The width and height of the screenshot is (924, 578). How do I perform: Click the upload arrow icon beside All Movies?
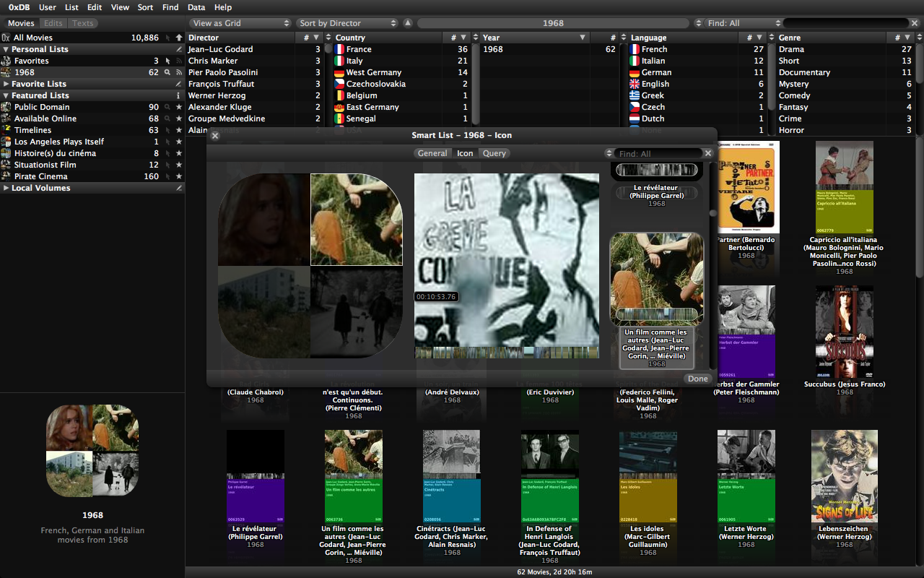[179, 38]
